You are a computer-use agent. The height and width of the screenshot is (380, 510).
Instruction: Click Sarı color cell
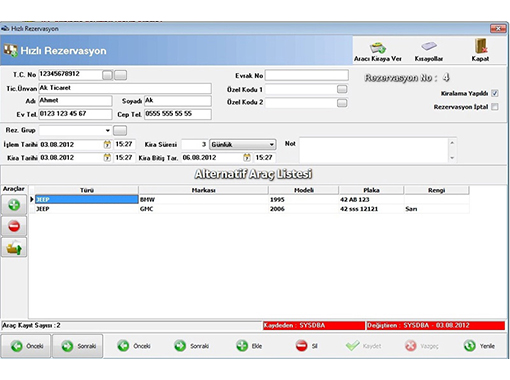[x=437, y=209]
